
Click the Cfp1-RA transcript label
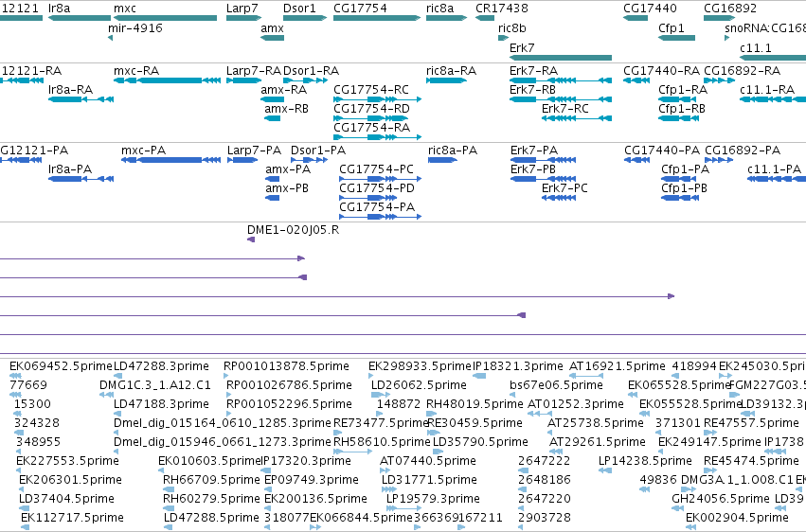point(683,89)
